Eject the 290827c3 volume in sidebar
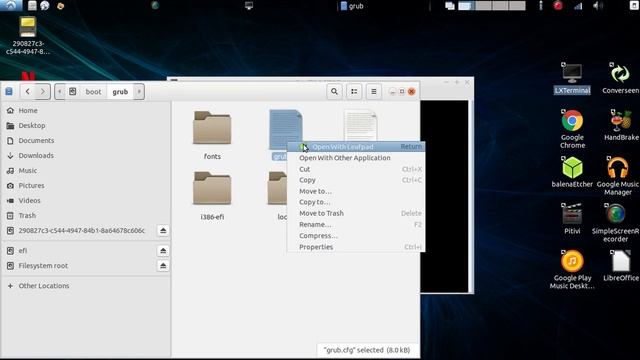 163,231
